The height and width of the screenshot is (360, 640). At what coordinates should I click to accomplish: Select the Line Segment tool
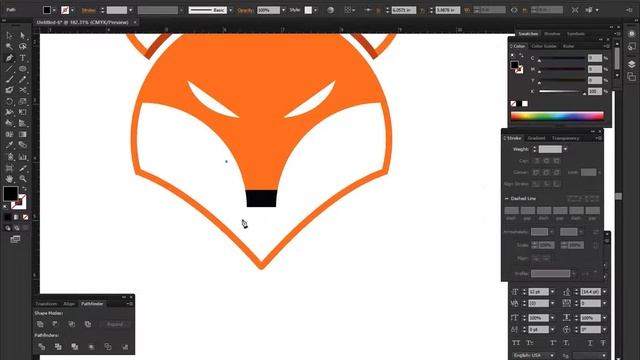point(9,69)
